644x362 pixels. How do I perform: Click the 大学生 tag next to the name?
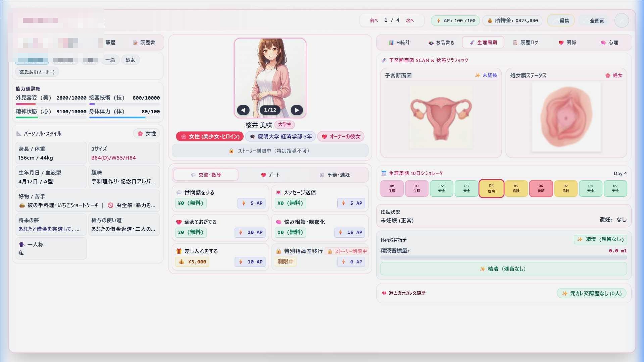click(285, 125)
